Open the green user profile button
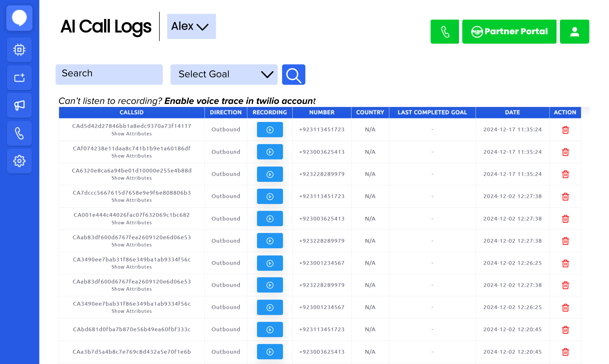The width and height of the screenshot is (609, 364). [x=574, y=32]
